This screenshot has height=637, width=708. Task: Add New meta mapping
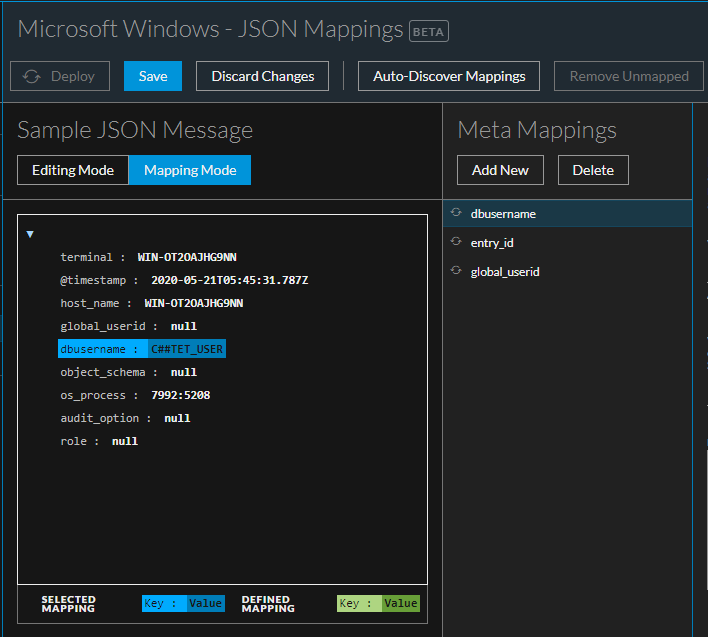coord(500,170)
